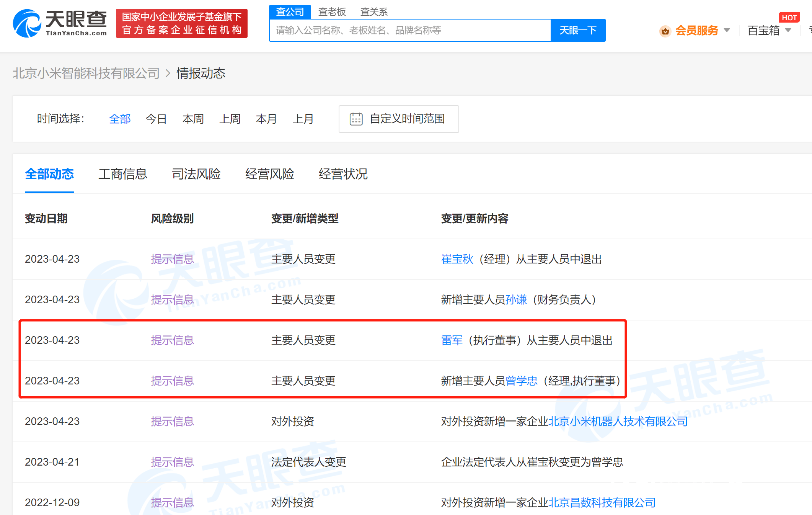Image resolution: width=812 pixels, height=515 pixels.
Task: Open the 百宝箱 menu
Action: [x=763, y=30]
